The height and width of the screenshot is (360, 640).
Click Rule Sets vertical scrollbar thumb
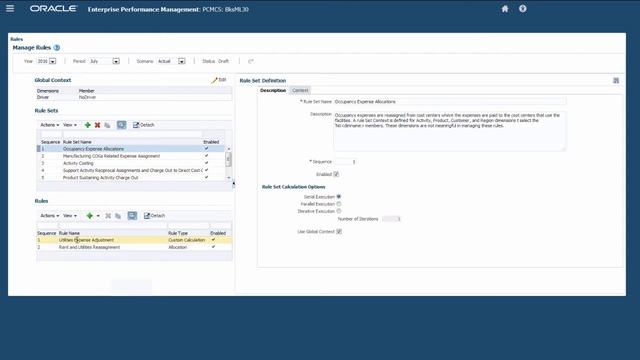pyautogui.click(x=229, y=159)
